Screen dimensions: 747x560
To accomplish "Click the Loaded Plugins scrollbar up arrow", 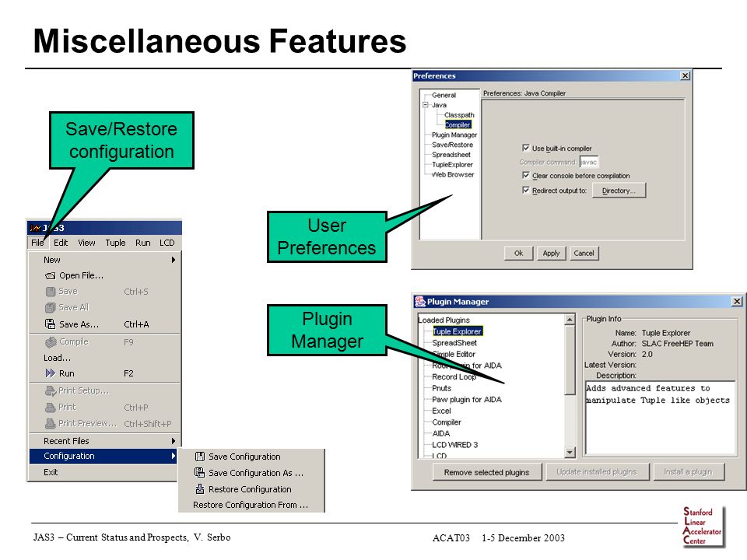I will (x=570, y=320).
